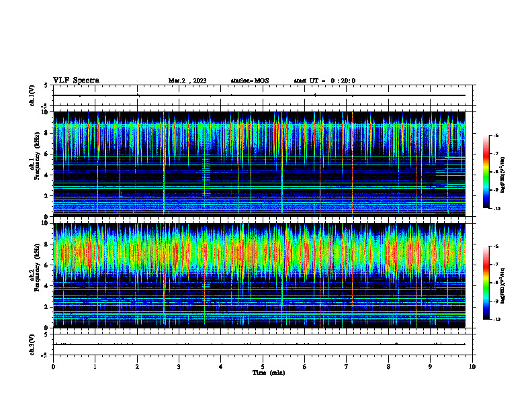Image resolution: width=532 pixels, height=411 pixels.
Task: Click the ch.2 PSD color scale bar
Action: pyautogui.click(x=486, y=283)
